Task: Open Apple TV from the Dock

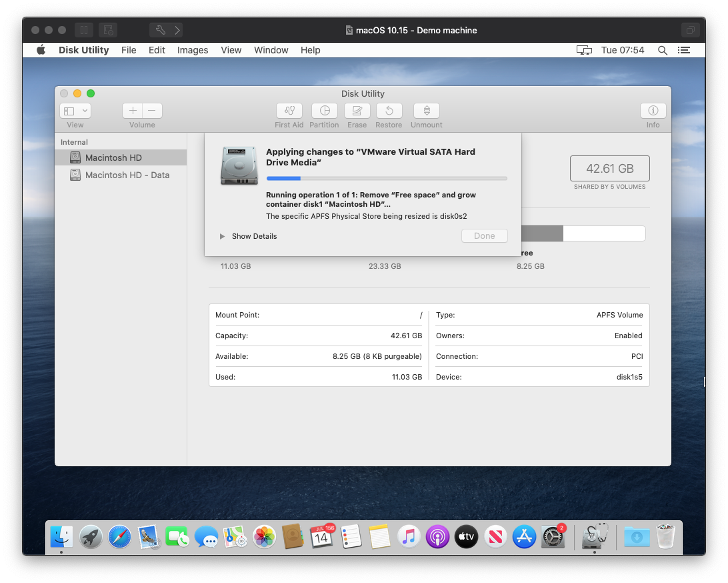Action: click(466, 537)
